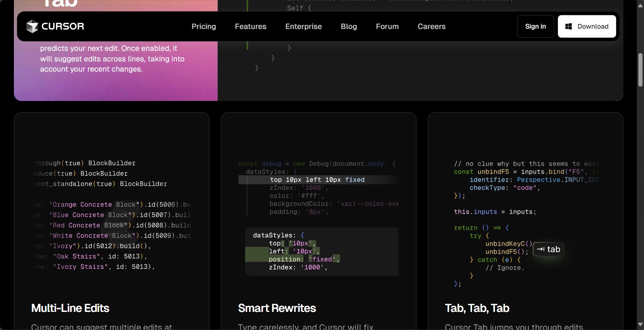This screenshot has height=330, width=644.
Task: Click the "Oak Stairs" code line
Action: pyautogui.click(x=90, y=256)
